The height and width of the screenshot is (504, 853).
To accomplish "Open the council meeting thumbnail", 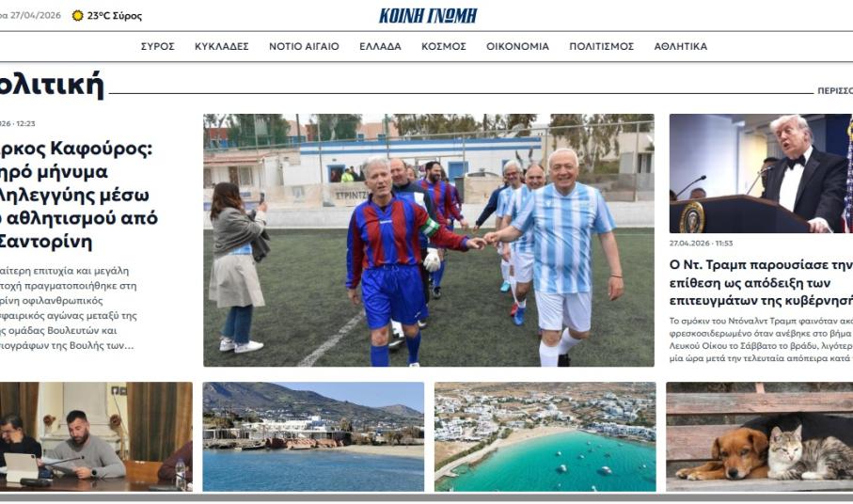I will (96, 436).
